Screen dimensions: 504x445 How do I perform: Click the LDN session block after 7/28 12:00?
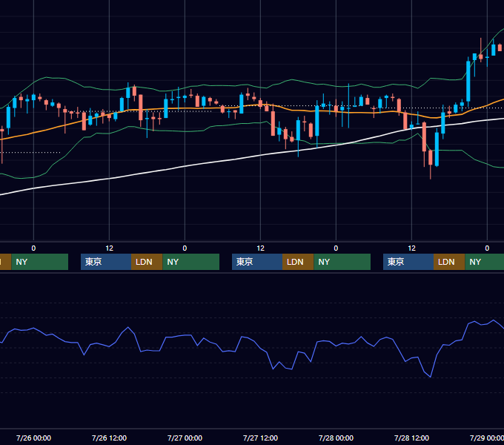pyautogui.click(x=449, y=262)
